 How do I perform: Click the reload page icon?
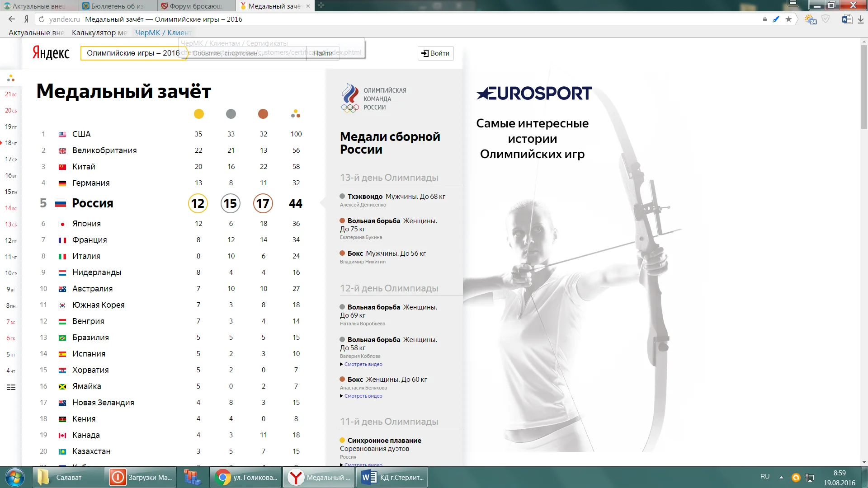point(42,19)
